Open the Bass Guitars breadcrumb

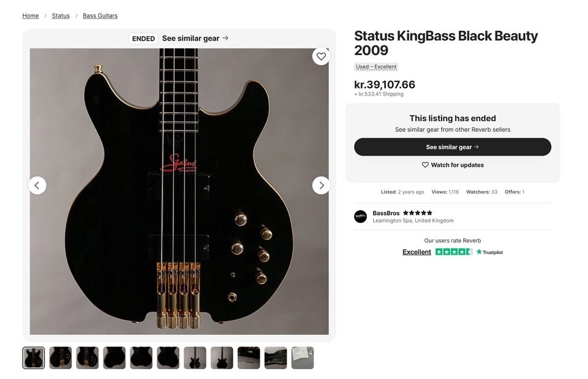(x=100, y=16)
